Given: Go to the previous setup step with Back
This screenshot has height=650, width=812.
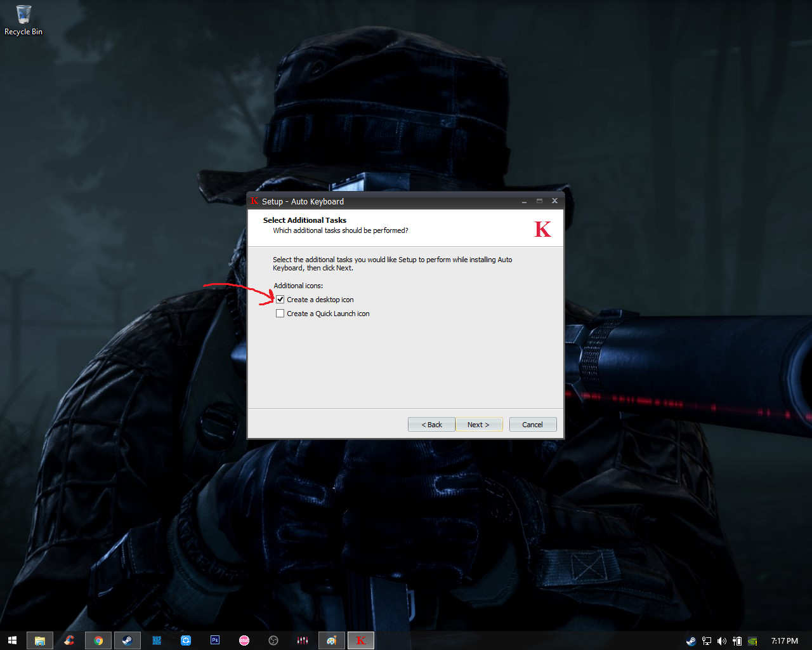Looking at the screenshot, I should pos(431,425).
